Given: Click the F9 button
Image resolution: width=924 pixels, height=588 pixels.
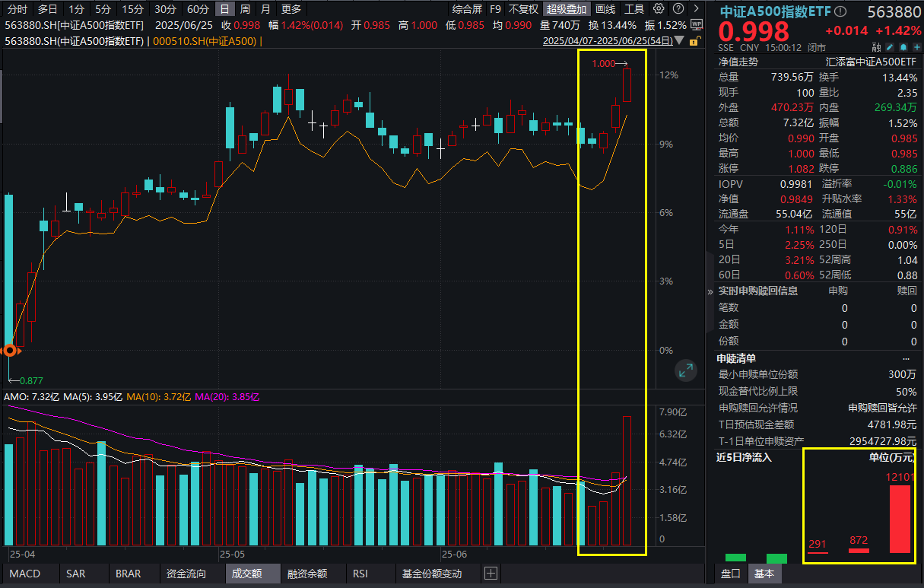Looking at the screenshot, I should pos(495,9).
